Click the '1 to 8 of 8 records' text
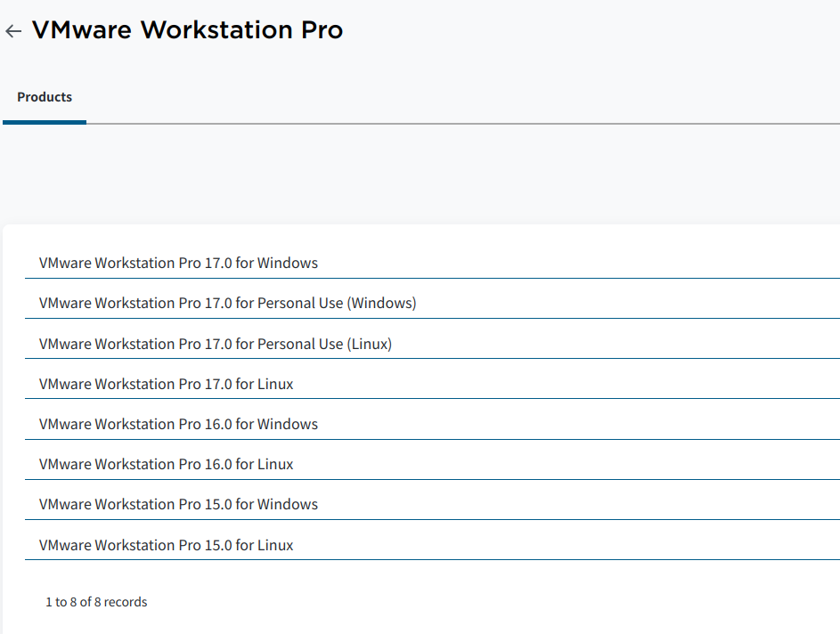The image size is (840, 634). 96,602
